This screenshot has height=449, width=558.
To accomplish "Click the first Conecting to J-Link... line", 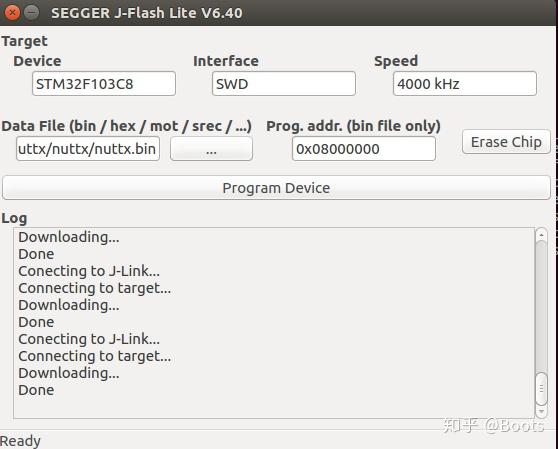I will (x=89, y=271).
